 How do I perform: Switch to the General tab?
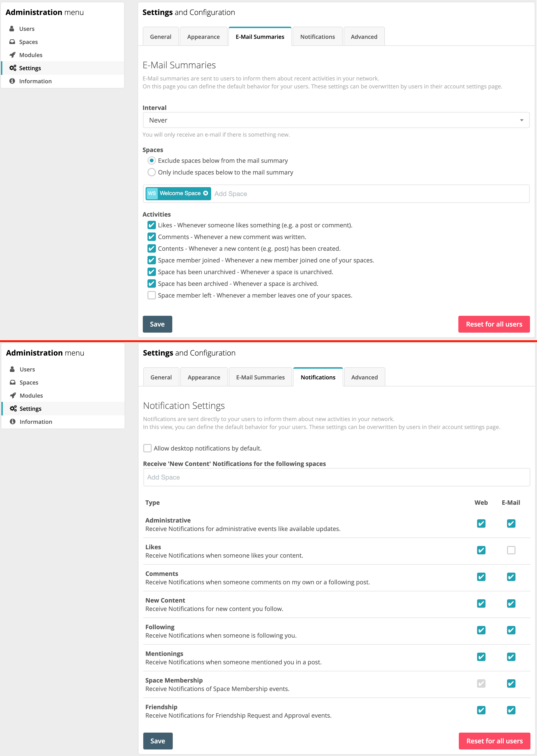[x=161, y=36]
